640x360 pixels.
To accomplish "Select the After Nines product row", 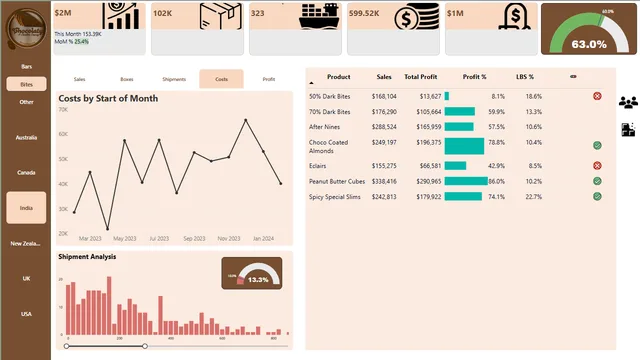I will tap(456, 127).
